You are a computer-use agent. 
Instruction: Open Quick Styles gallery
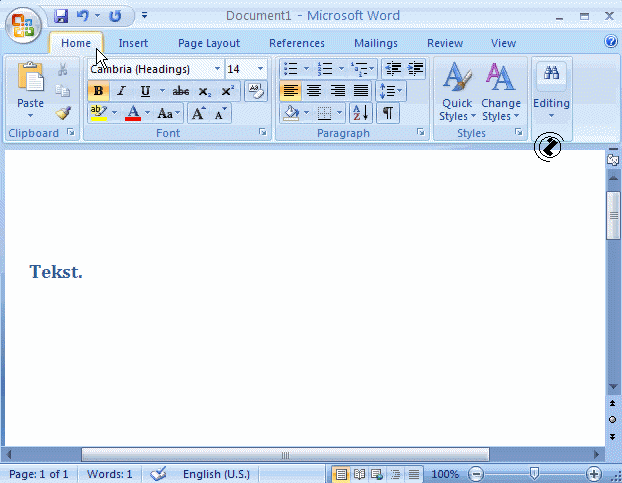tap(457, 91)
